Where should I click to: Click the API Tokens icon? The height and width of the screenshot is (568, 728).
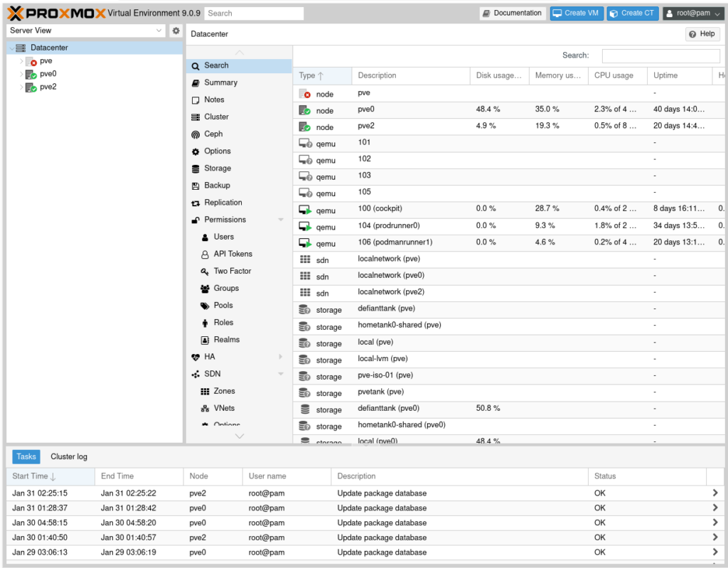click(205, 254)
